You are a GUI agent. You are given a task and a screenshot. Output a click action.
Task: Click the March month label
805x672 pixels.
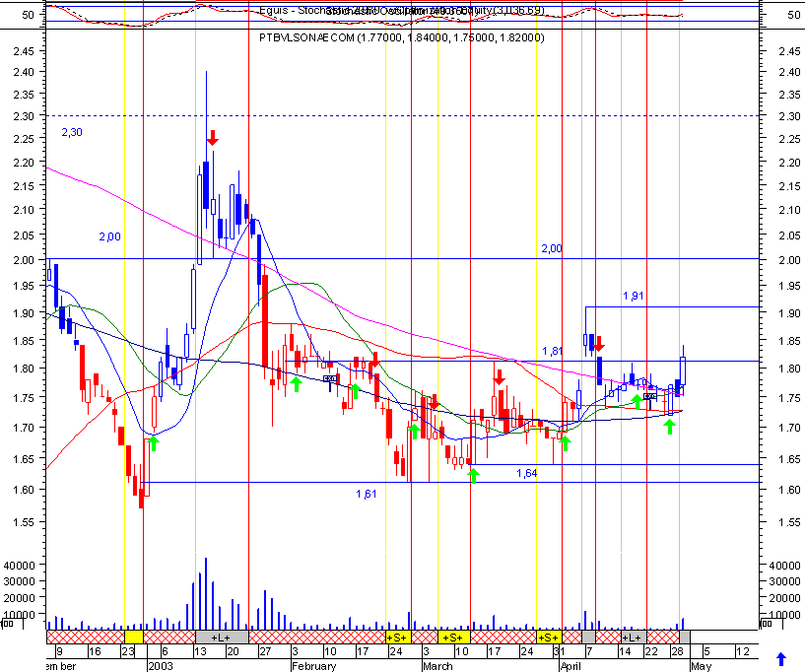436,666
